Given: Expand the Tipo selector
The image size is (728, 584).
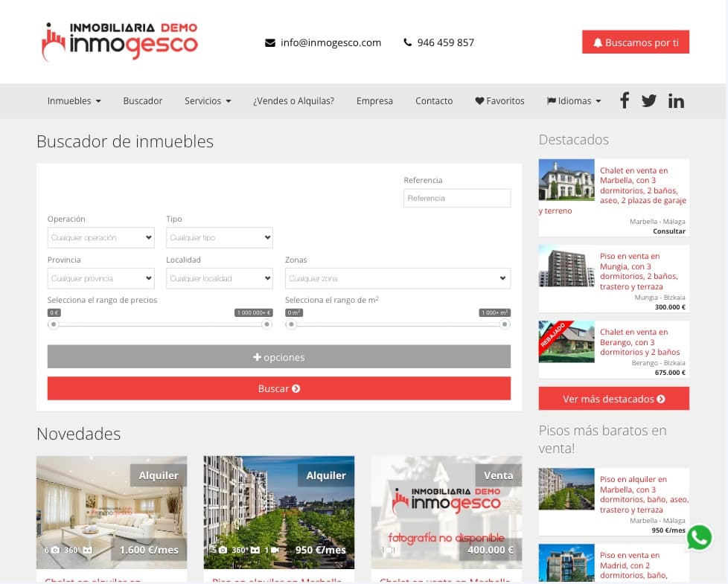Looking at the screenshot, I should click(x=219, y=237).
